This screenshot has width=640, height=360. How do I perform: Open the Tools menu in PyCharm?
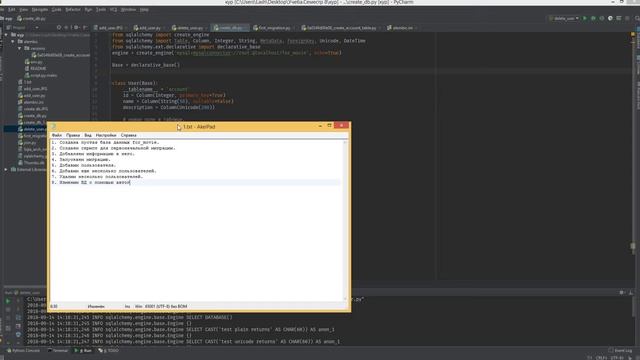(x=101, y=9)
